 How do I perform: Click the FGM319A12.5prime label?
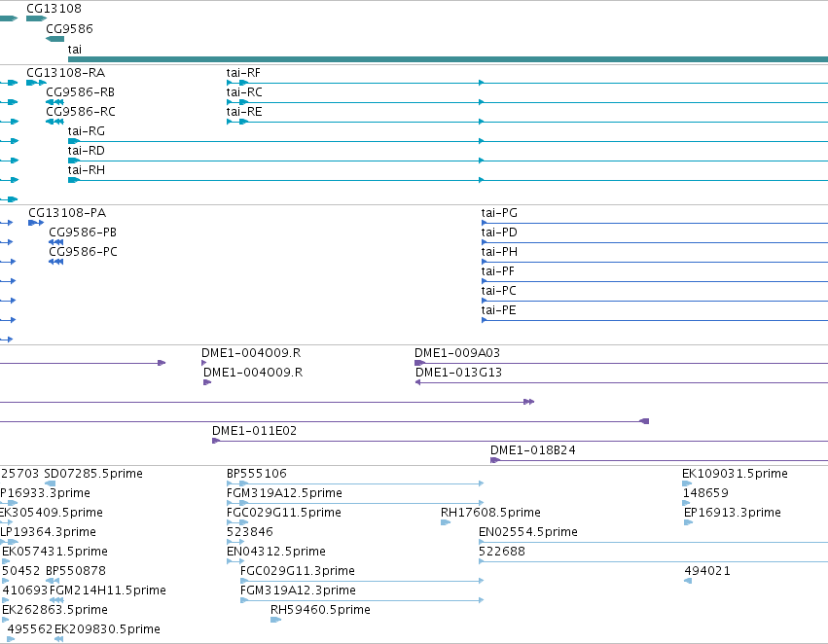[284, 493]
